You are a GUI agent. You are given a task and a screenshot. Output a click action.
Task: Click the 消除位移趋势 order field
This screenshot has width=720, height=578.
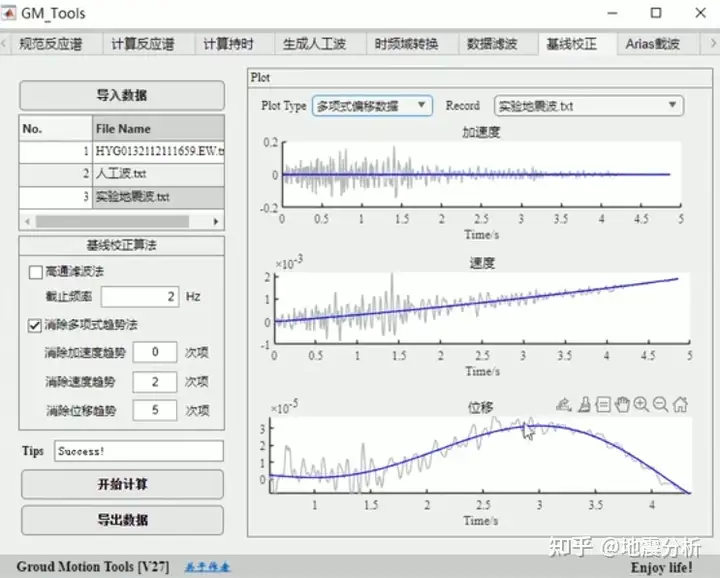[155, 410]
